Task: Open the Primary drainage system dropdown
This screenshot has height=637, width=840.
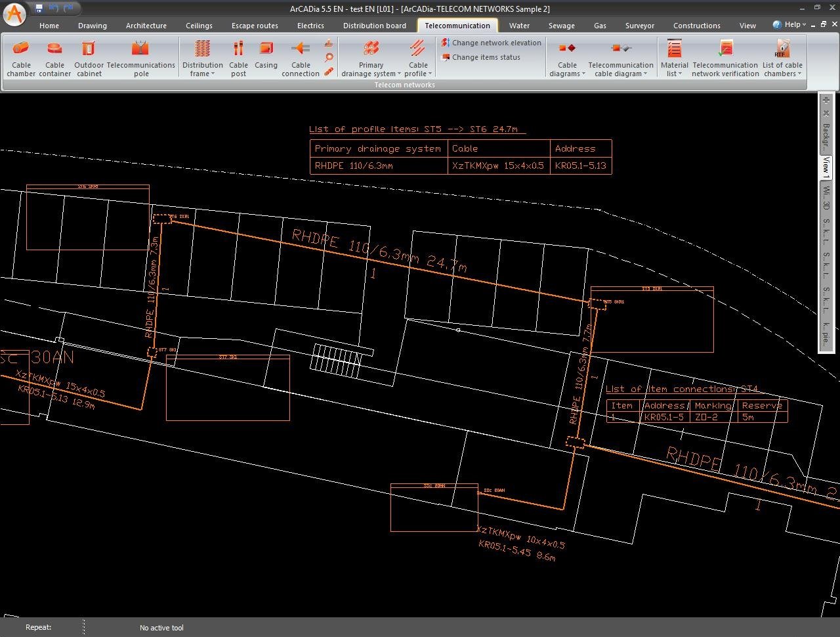Action: point(371,70)
